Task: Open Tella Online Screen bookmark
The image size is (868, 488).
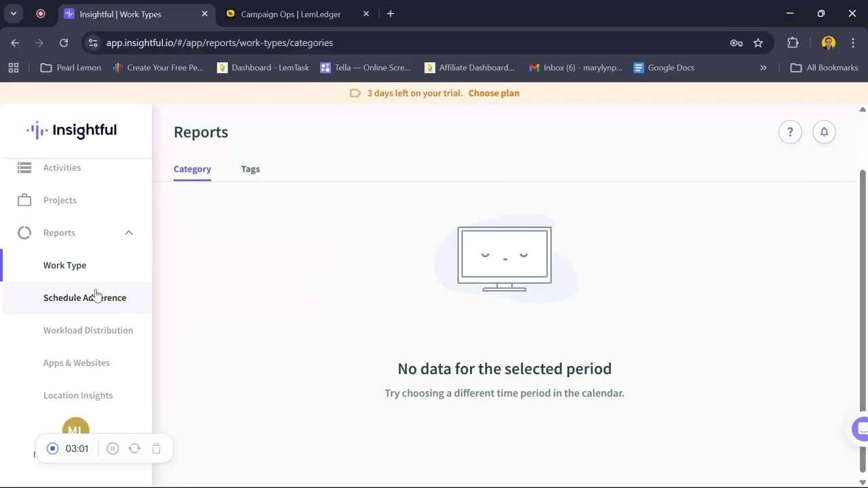Action: [366, 68]
